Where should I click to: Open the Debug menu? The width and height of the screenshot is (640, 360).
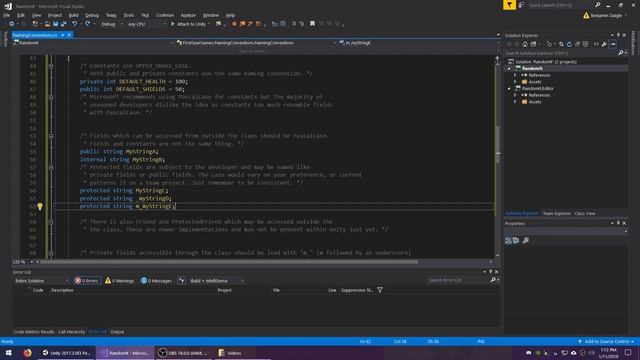92,15
